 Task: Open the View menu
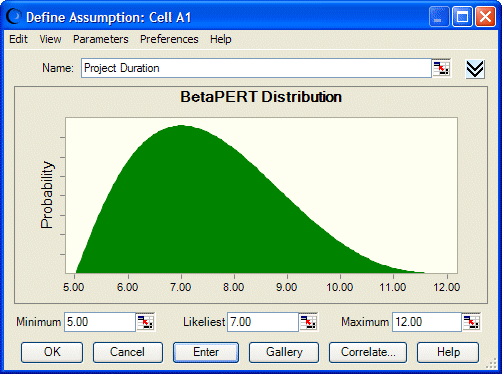pos(50,39)
